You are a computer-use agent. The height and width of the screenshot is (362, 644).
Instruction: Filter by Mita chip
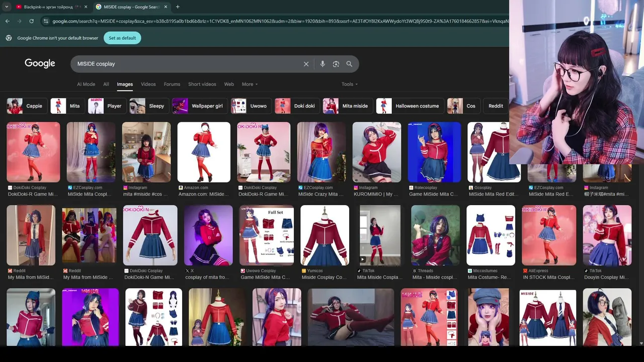click(x=67, y=106)
